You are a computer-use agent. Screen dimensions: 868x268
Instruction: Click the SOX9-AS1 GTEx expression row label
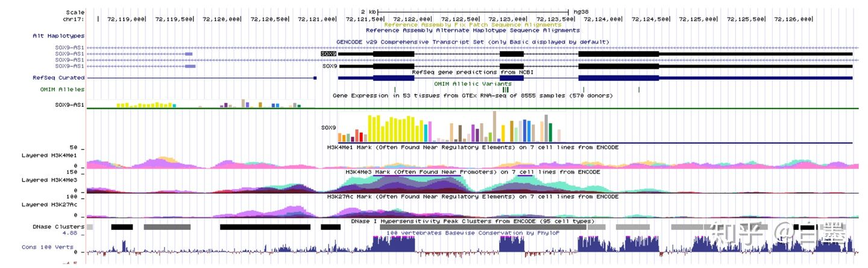(70, 104)
